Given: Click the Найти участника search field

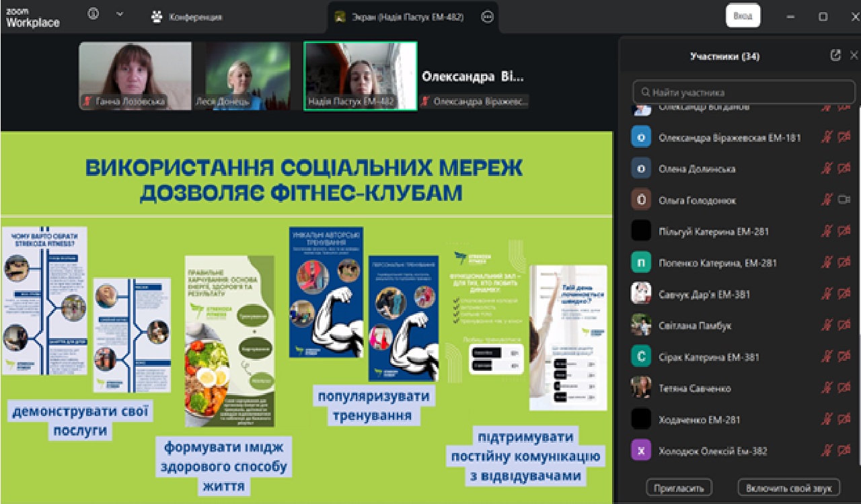Looking at the screenshot, I should click(743, 92).
